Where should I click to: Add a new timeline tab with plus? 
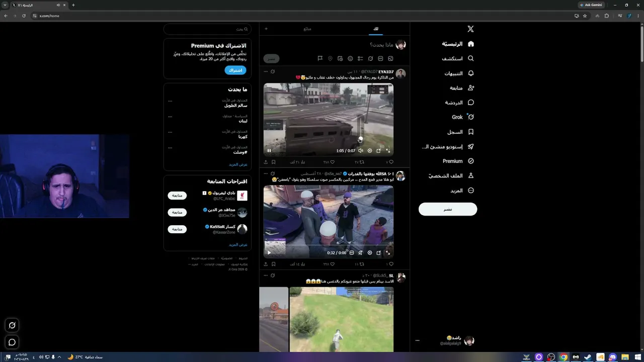266,29
